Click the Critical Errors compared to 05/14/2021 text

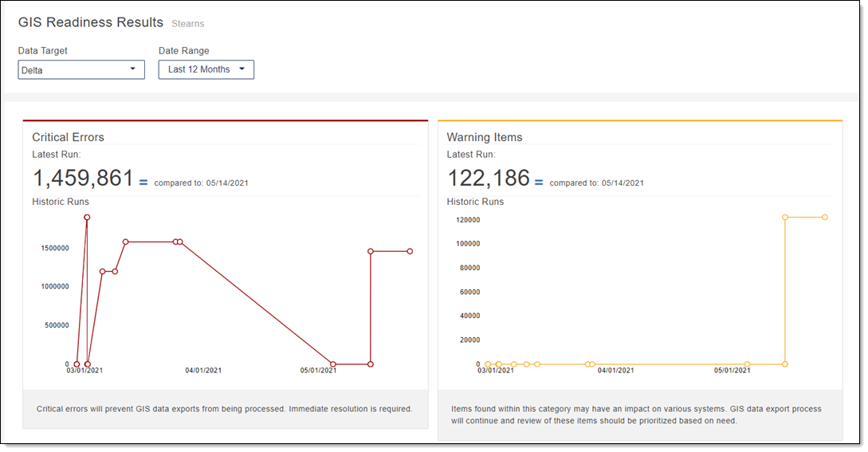201,183
